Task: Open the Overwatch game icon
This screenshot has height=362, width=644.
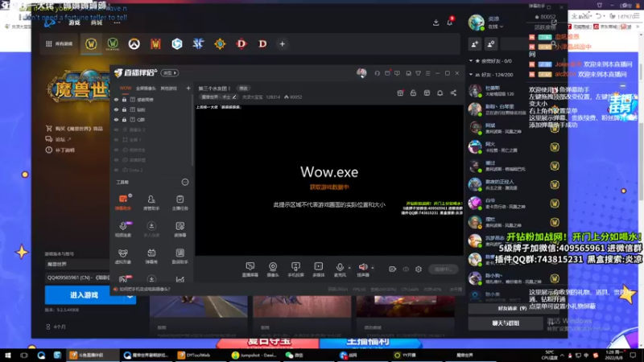Action: pos(134,44)
